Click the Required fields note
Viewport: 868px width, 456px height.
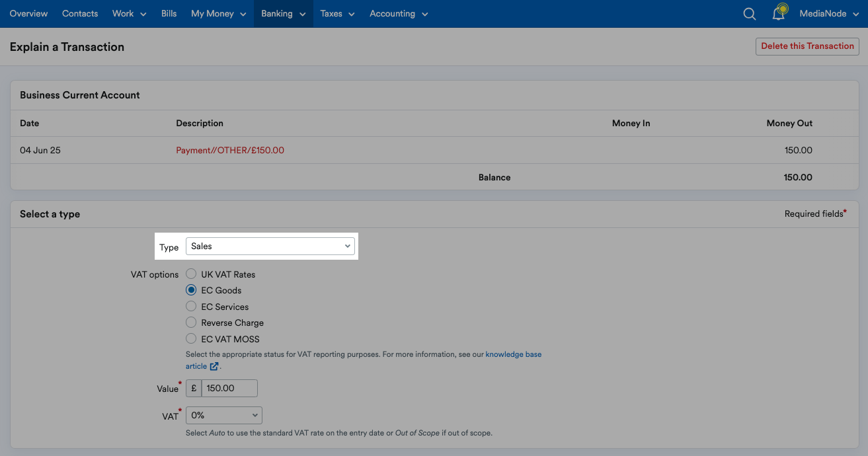[x=815, y=213]
